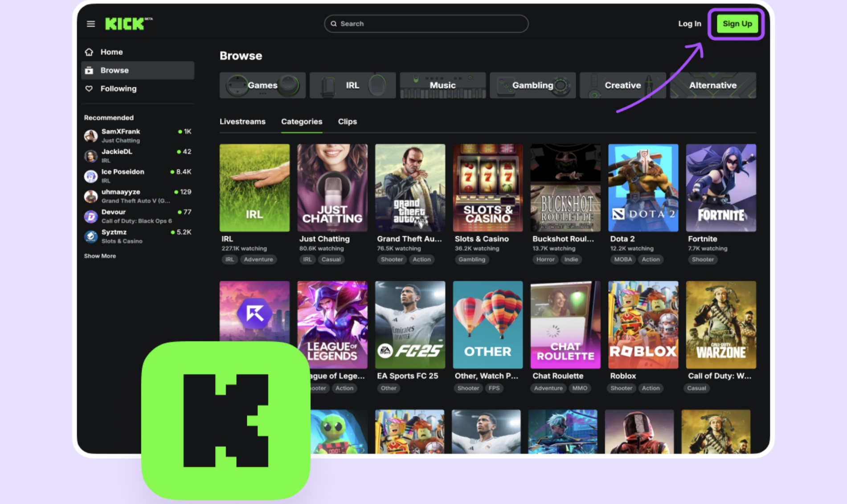The height and width of the screenshot is (504, 847).
Task: Expand the list with Show More
Action: [x=100, y=256]
